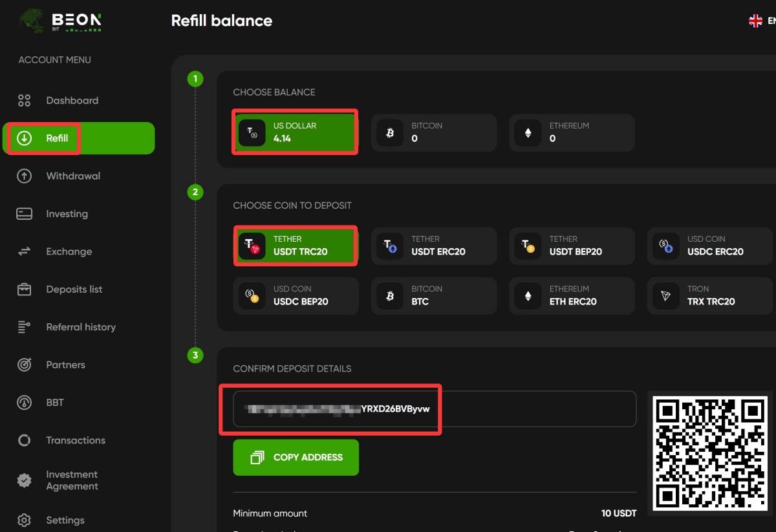The width and height of the screenshot is (776, 532).
Task: Select USDT TRC20 deposit coin
Action: pos(296,246)
